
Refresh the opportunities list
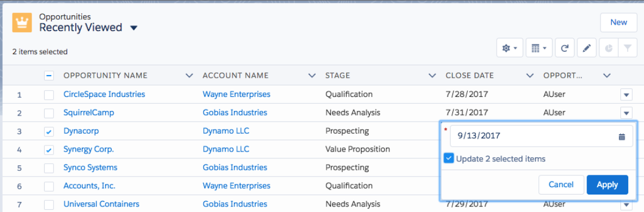(565, 48)
